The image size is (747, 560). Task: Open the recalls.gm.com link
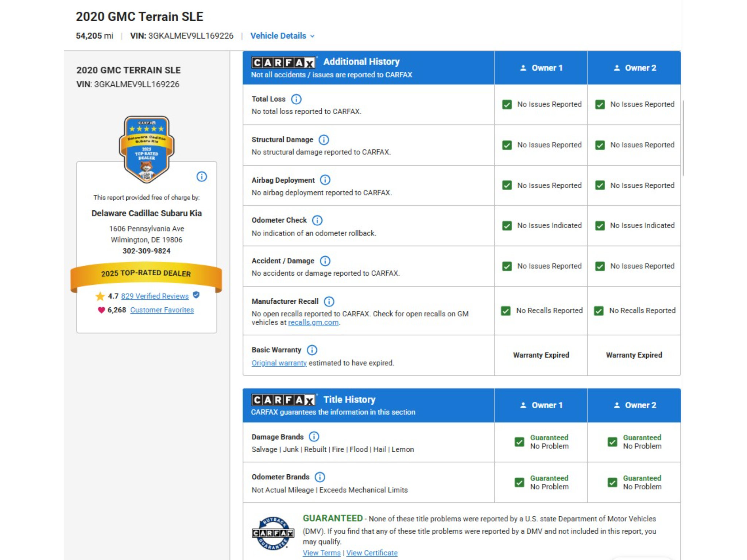coord(313,323)
